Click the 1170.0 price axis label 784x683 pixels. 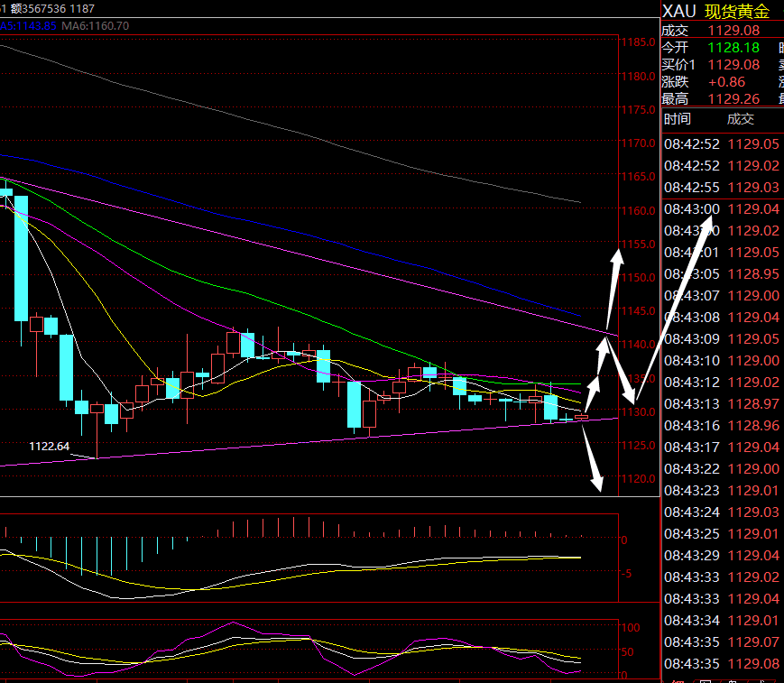[638, 143]
